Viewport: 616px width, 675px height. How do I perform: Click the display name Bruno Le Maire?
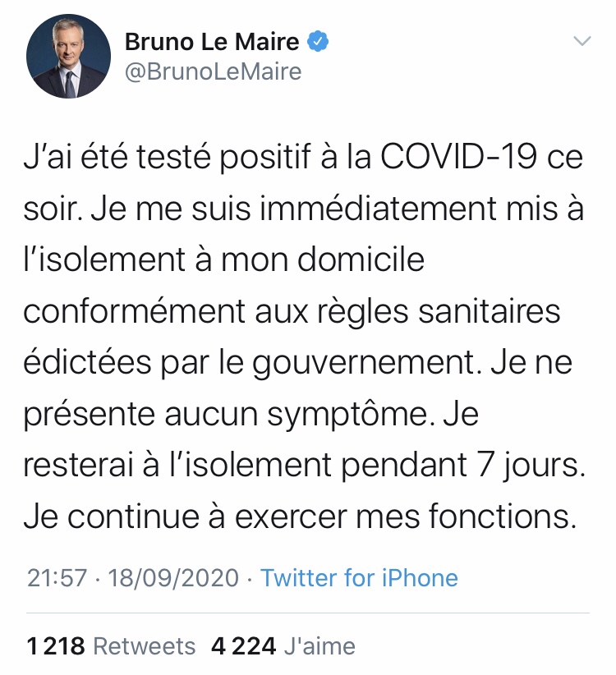coord(212,41)
